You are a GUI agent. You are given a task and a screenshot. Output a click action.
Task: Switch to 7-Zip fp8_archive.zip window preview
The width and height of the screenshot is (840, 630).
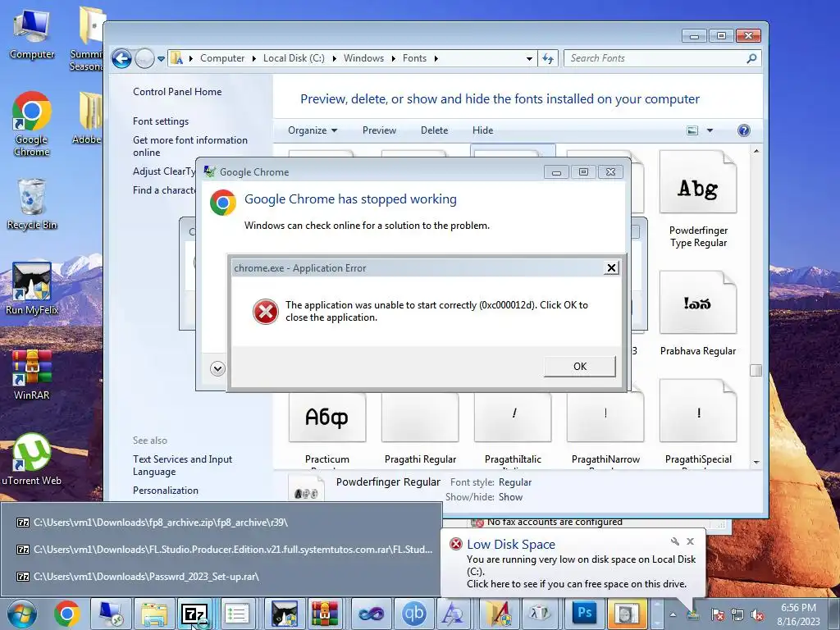pos(221,523)
